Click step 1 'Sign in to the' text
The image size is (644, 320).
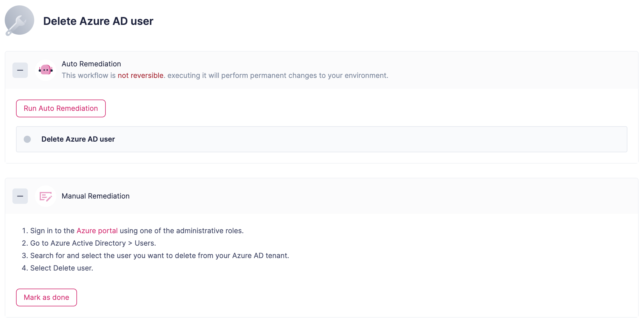tap(52, 231)
